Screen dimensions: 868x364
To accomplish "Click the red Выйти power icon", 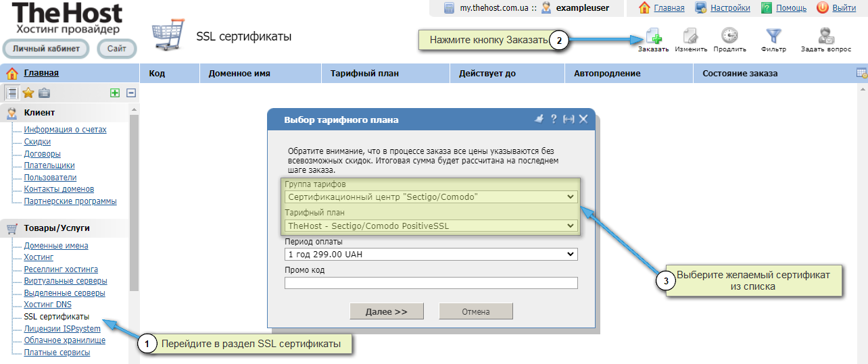I will (823, 8).
